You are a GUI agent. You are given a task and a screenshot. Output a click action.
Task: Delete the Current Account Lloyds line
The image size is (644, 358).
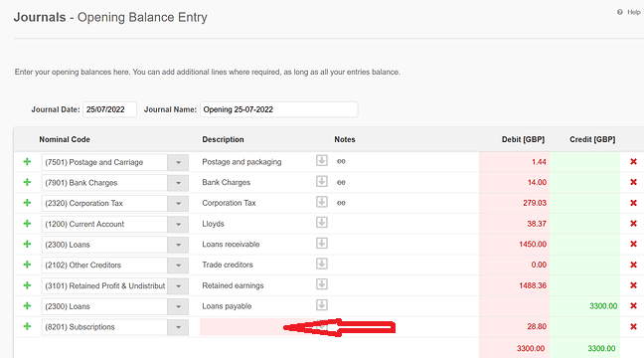(x=633, y=224)
